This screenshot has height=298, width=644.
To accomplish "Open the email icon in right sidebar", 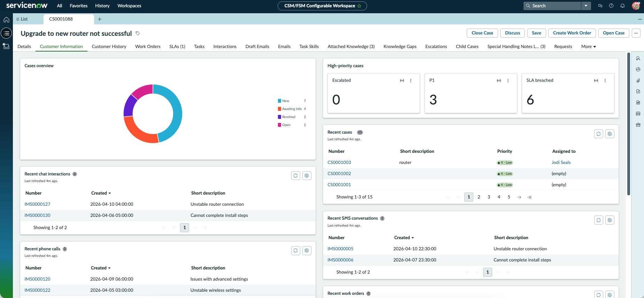I will coord(638,113).
